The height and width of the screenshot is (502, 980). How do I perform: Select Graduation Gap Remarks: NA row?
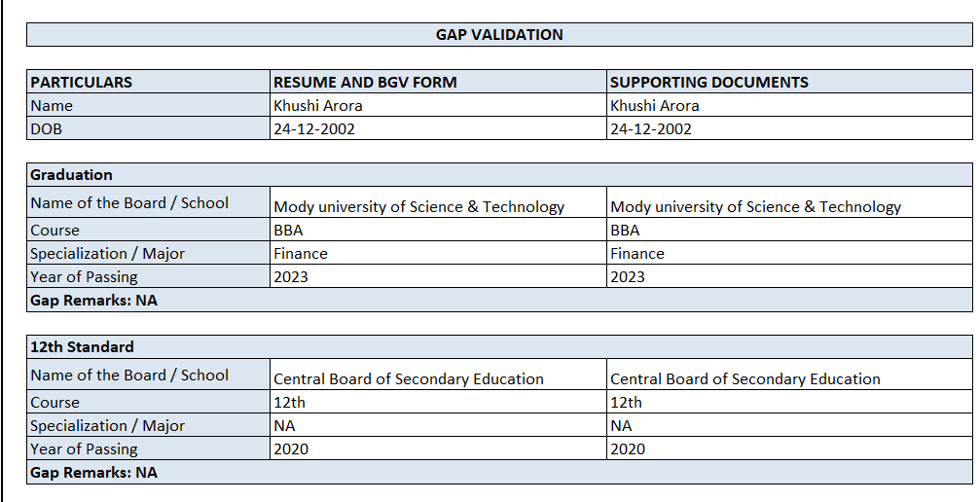coord(498,301)
